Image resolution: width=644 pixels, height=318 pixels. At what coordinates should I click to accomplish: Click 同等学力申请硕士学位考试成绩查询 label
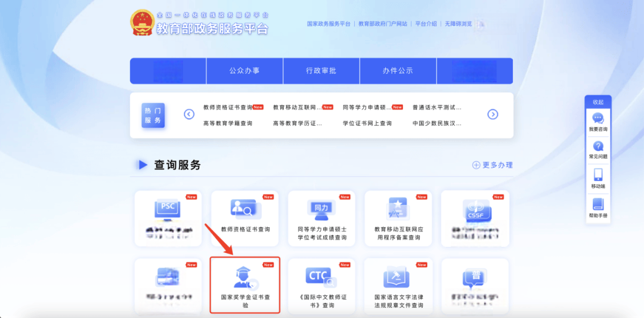coord(322,233)
